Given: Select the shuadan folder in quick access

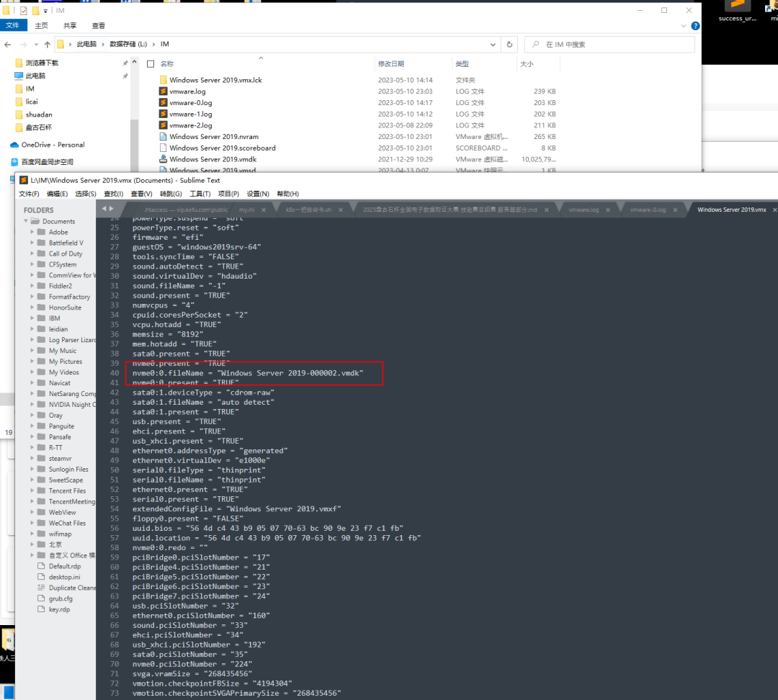Looking at the screenshot, I should 39,115.
